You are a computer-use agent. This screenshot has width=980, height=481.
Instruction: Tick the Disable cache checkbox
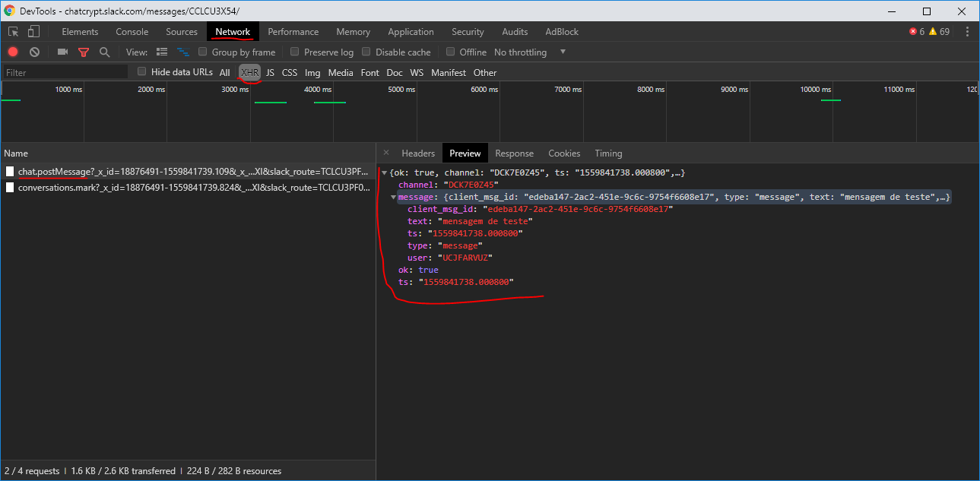366,52
